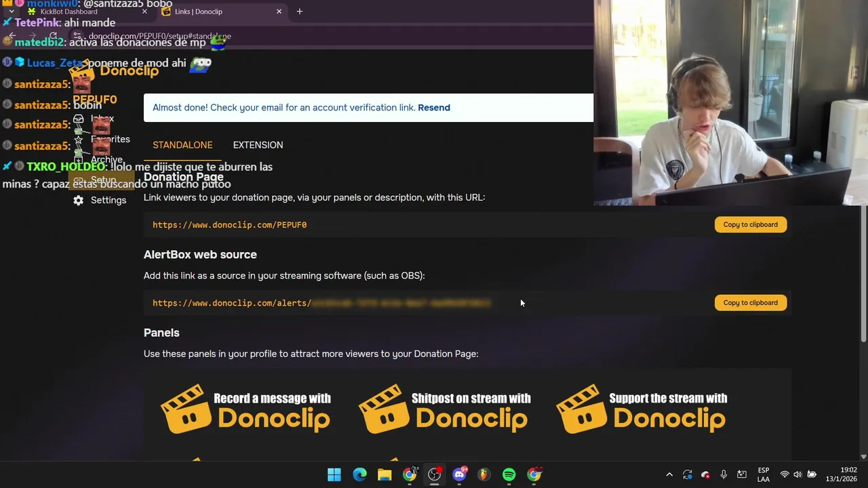Click the 'Donation Page' heading
This screenshot has width=868, height=488.
coord(183,177)
